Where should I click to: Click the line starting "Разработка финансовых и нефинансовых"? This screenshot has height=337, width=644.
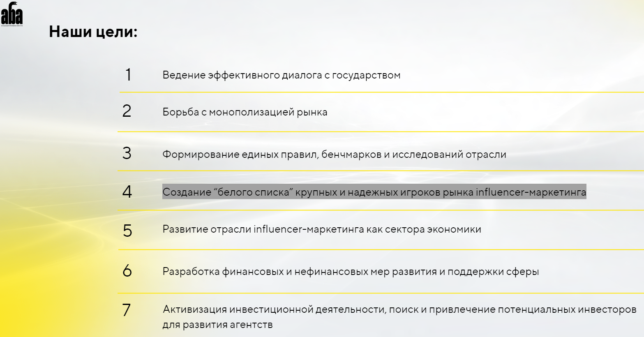tap(351, 272)
